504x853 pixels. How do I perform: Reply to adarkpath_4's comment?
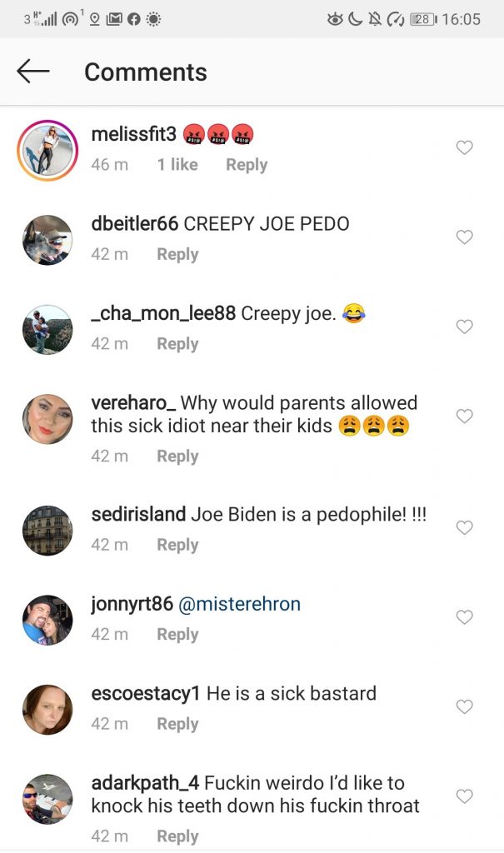click(177, 836)
